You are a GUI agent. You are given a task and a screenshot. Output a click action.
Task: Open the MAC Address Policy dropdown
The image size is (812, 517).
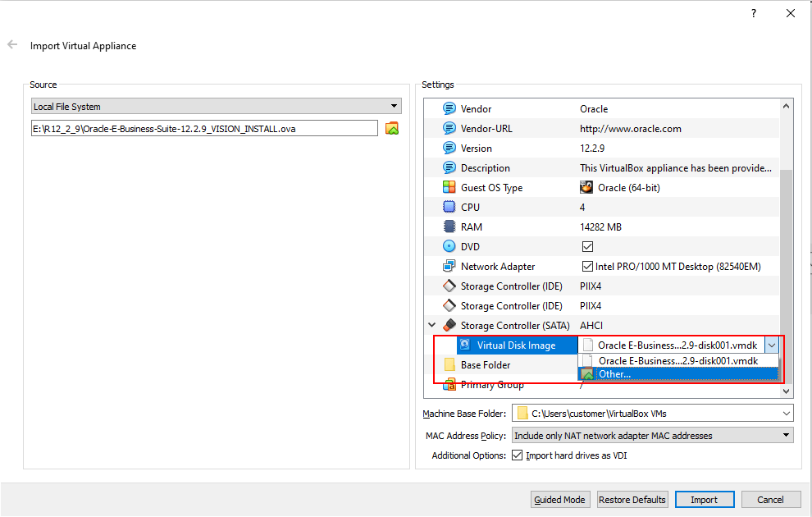[652, 436]
